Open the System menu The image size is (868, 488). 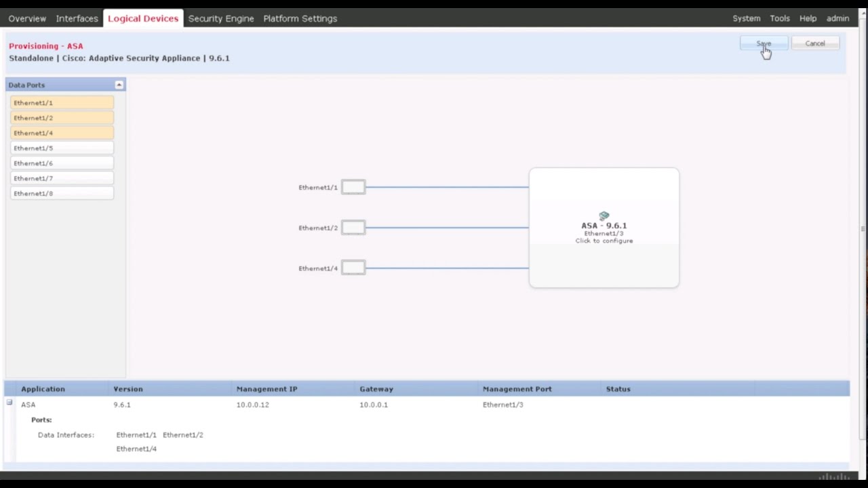click(746, 18)
